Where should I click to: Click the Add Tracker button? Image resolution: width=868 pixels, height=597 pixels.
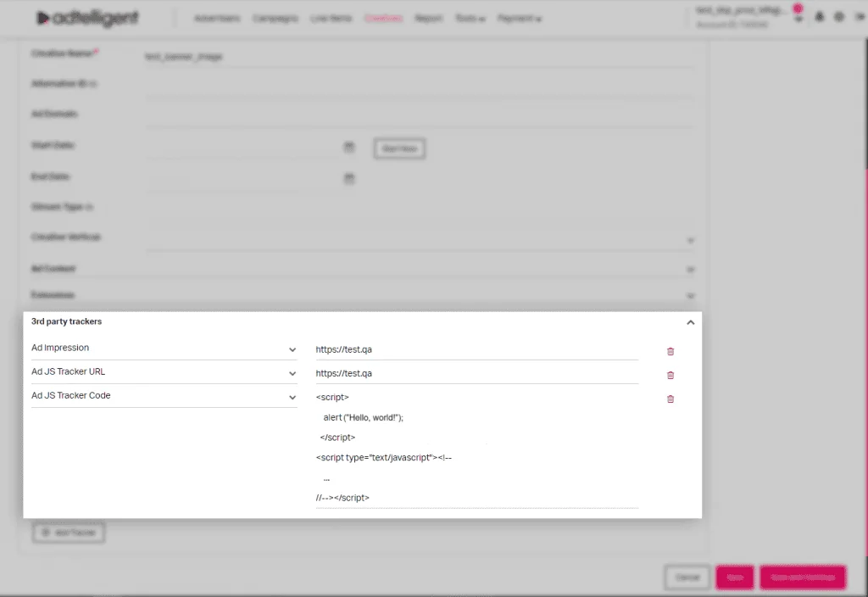tap(69, 533)
